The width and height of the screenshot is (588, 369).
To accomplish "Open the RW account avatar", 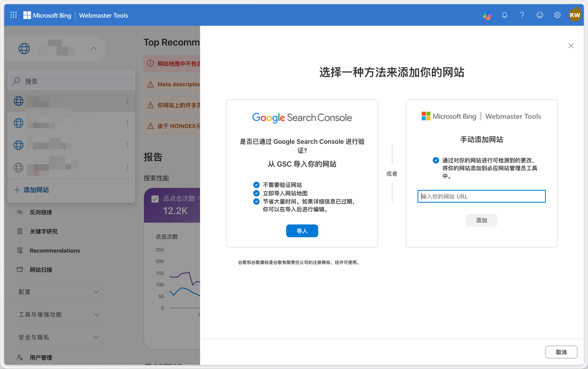I will pyautogui.click(x=575, y=15).
